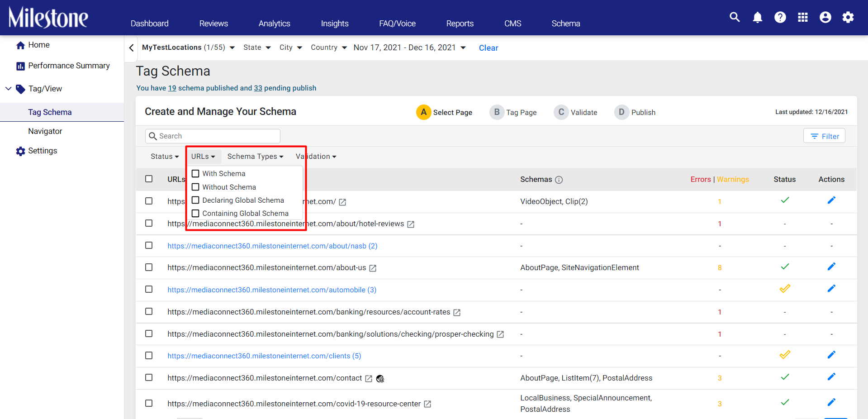
Task: Open notifications bell
Action: [757, 17]
